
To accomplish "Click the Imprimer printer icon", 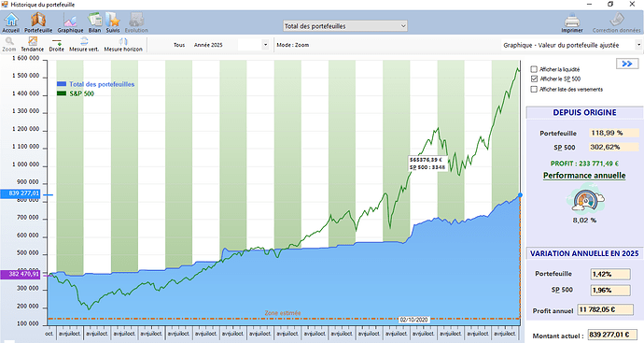I will click(572, 23).
